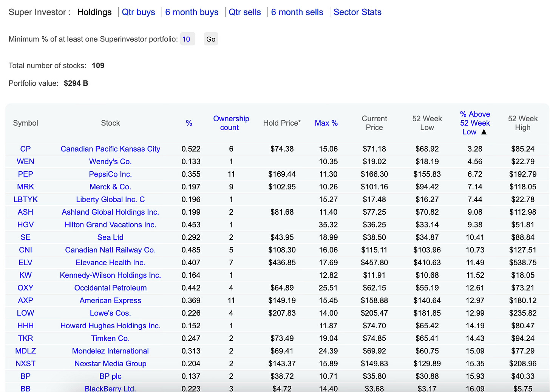Open Elevance Health Inc. page
Image resolution: width=550 pixels, height=392 pixels.
coord(110,263)
